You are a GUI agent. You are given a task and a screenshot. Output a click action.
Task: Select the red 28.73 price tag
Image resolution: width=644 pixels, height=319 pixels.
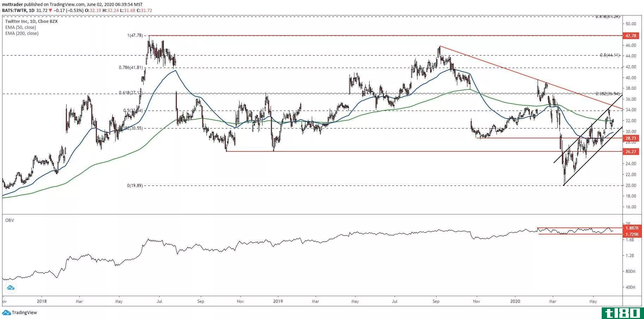pyautogui.click(x=631, y=138)
